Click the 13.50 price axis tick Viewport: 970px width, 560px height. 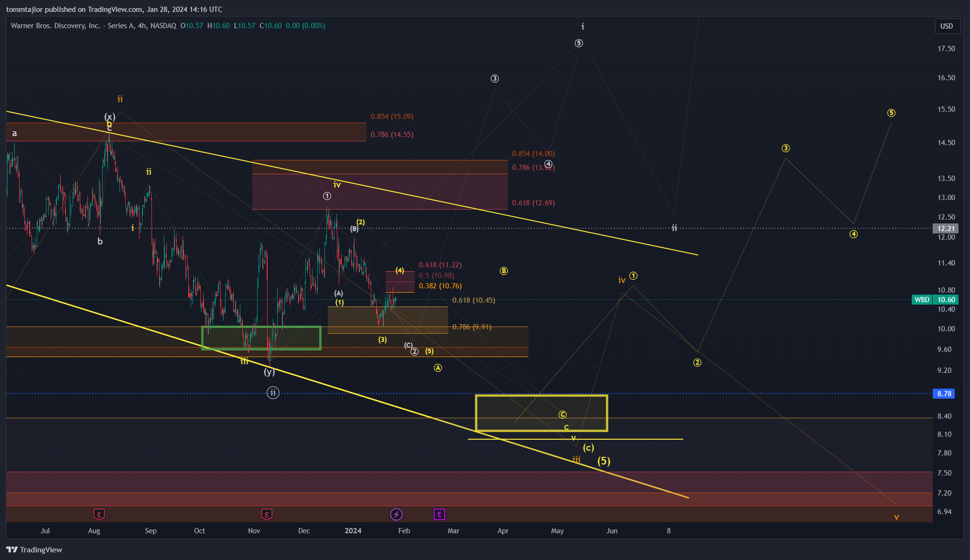point(946,179)
